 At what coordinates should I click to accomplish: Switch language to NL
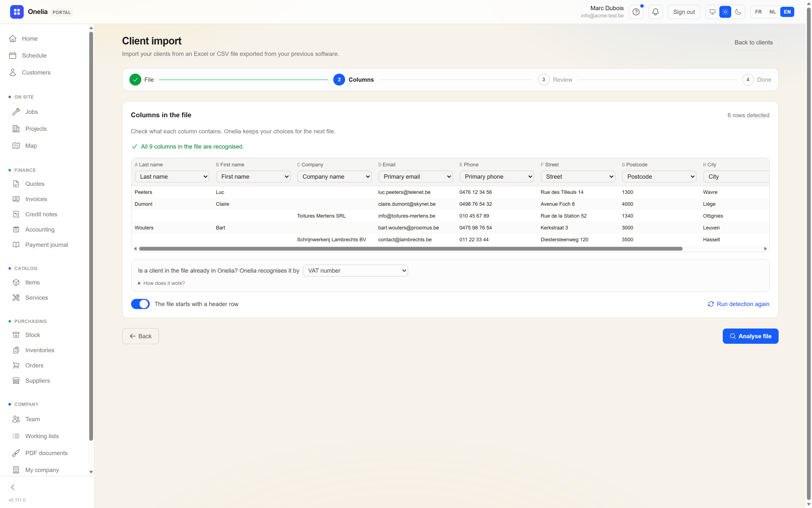pyautogui.click(x=773, y=12)
